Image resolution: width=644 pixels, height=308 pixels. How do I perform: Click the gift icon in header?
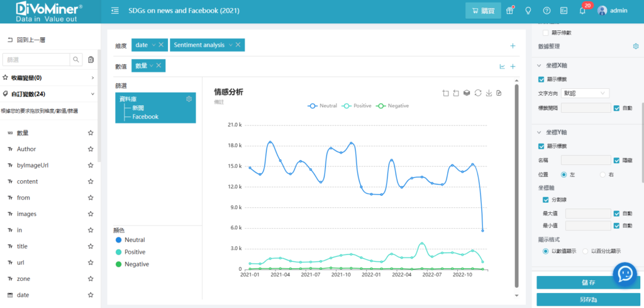(510, 11)
